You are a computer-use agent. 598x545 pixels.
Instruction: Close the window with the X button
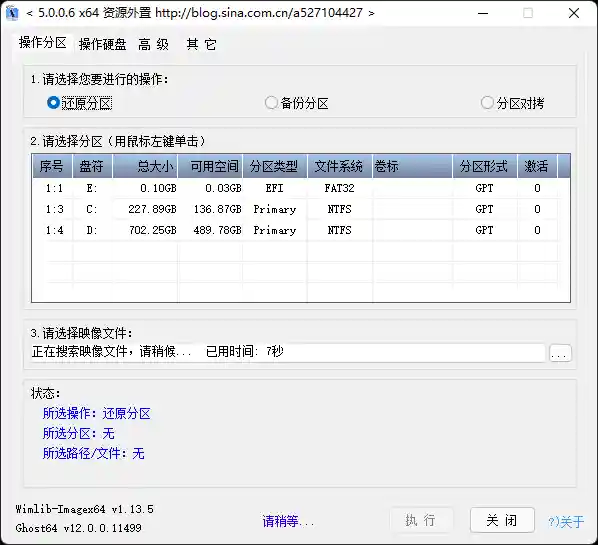coord(574,13)
